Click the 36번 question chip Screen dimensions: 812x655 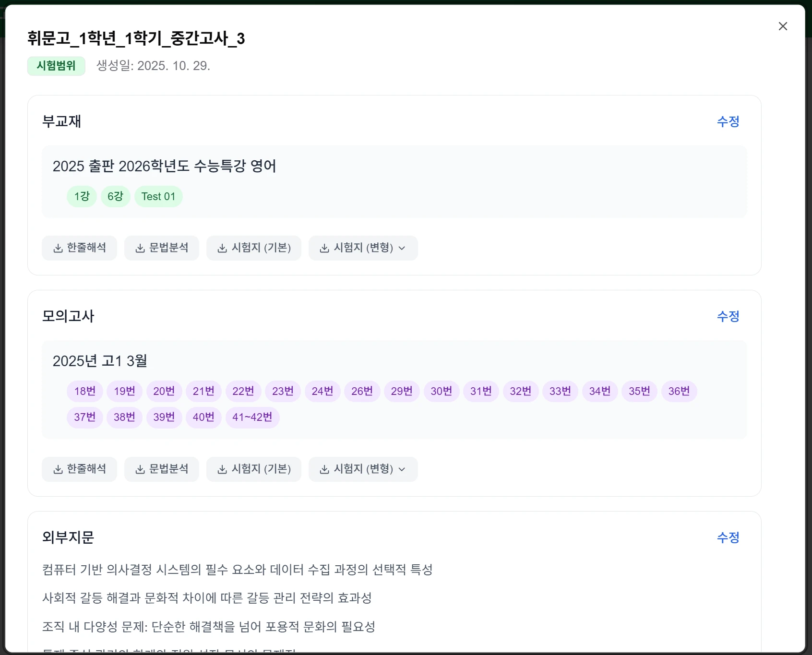coord(679,391)
